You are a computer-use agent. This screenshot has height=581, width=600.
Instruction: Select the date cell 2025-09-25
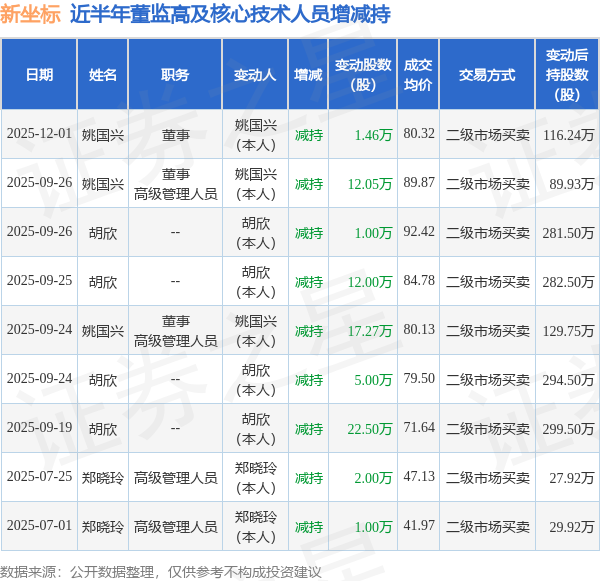pyautogui.click(x=39, y=281)
